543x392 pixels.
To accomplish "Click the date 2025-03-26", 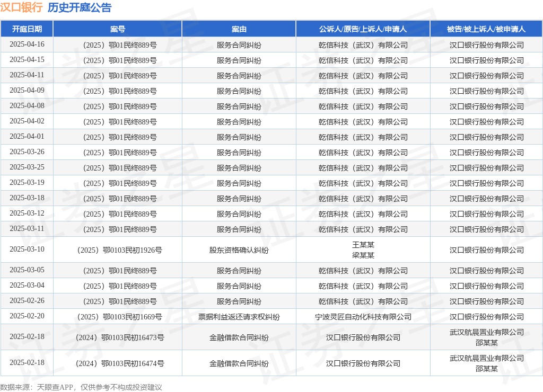I will click(27, 152).
